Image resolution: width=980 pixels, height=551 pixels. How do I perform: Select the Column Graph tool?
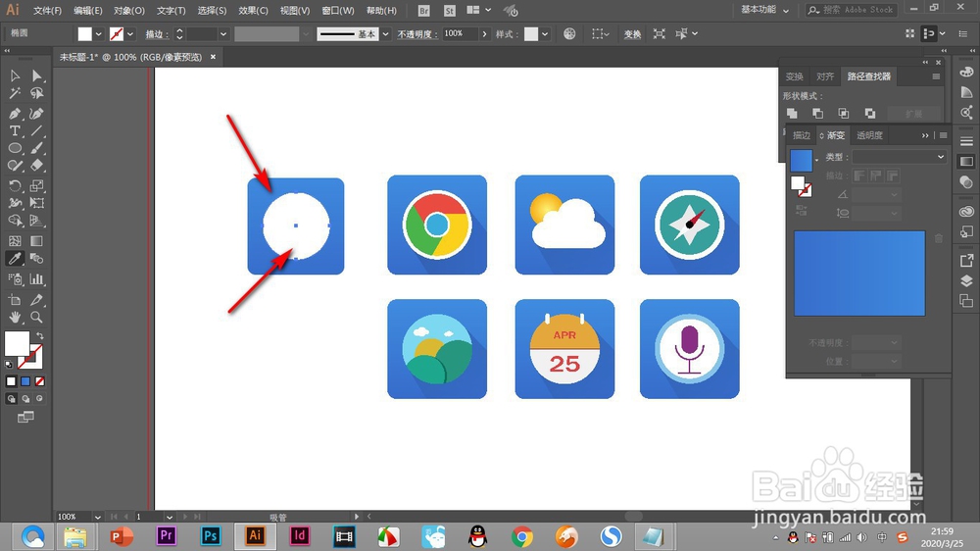37,279
